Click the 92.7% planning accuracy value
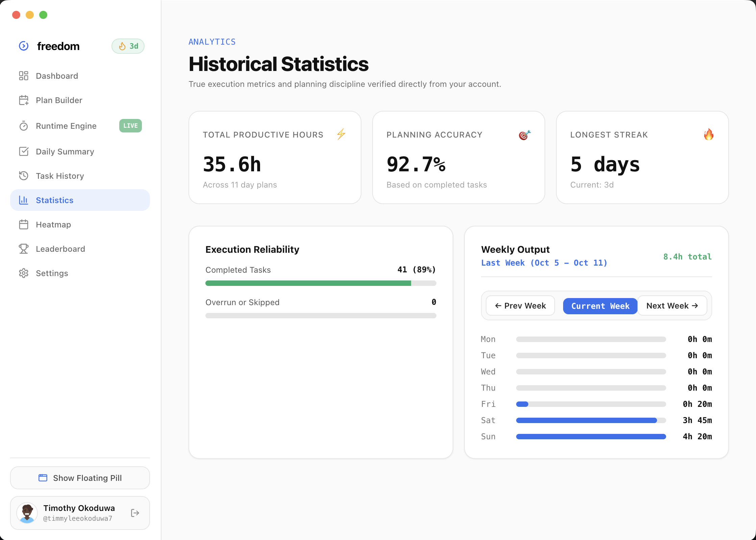 [x=416, y=165]
